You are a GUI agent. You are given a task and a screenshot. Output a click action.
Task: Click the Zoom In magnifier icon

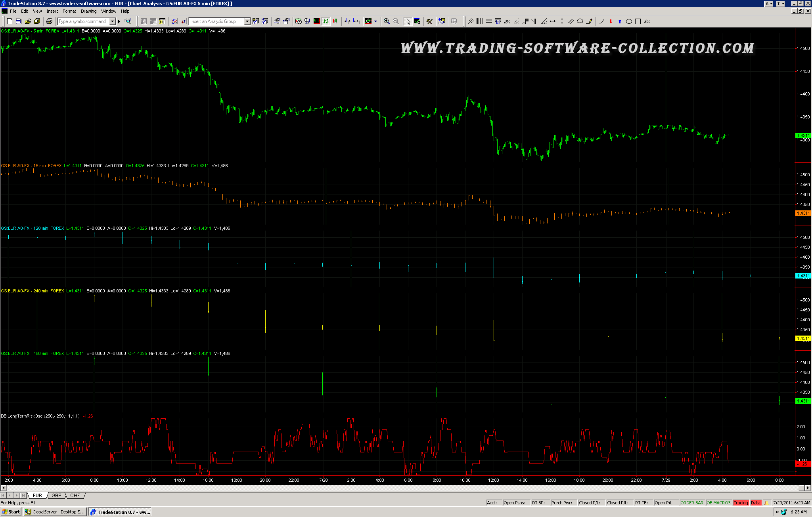tap(387, 21)
